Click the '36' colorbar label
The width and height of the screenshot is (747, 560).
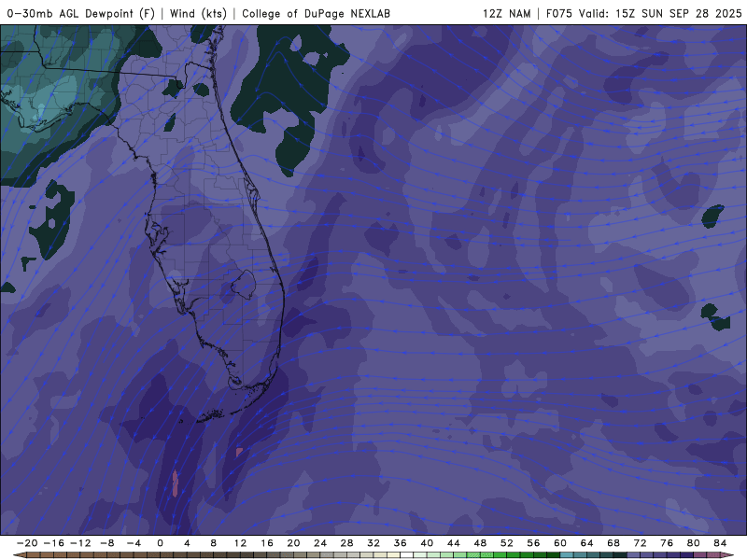[401, 543]
